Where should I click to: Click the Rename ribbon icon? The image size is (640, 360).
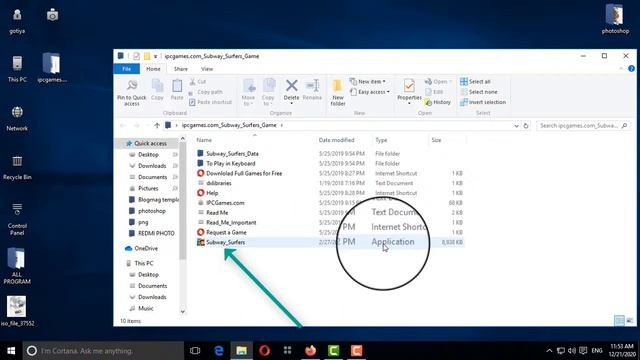pyautogui.click(x=312, y=89)
